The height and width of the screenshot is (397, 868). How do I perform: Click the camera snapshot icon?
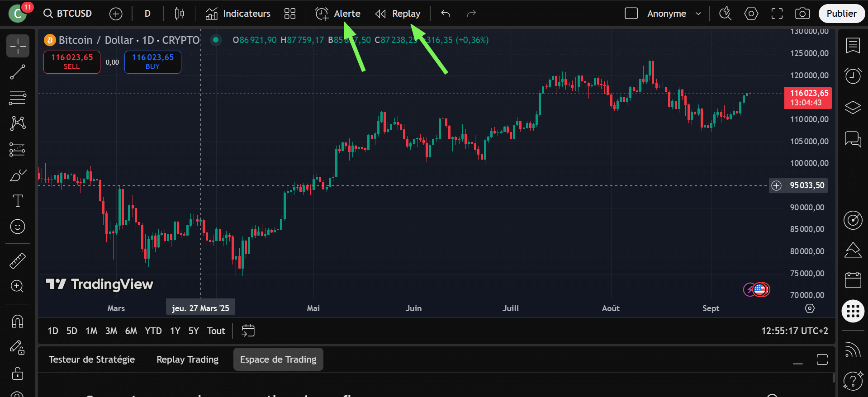[x=802, y=14]
